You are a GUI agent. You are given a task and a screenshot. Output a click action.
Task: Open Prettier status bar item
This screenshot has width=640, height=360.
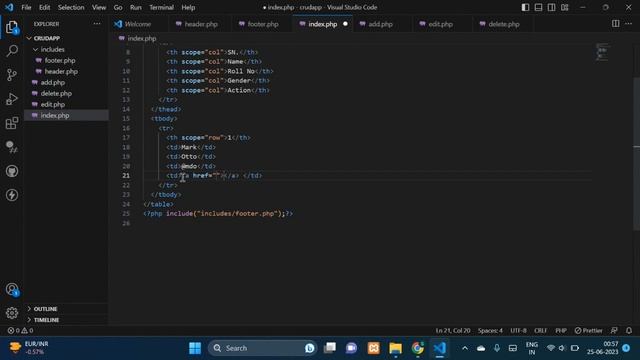[588, 330]
